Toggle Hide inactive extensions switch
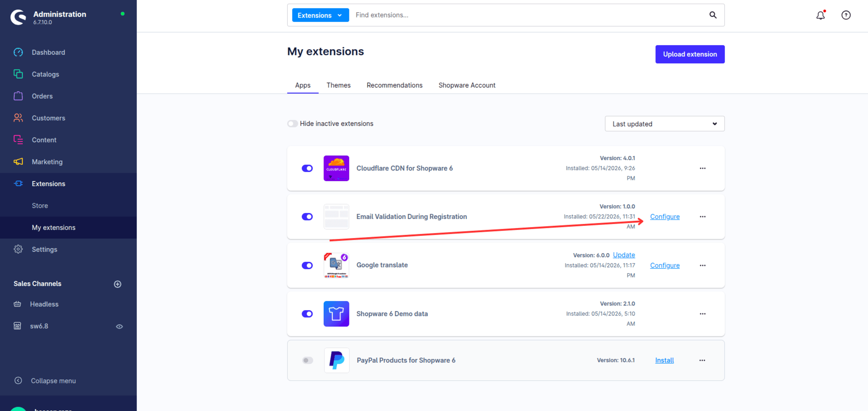868x411 pixels. coord(292,123)
